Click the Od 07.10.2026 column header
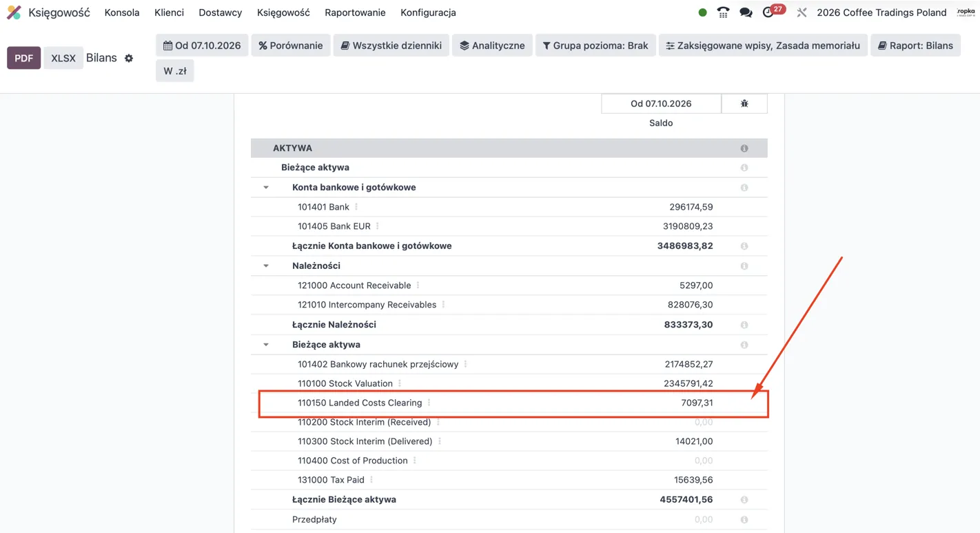Screen dimensions: 980x533 [x=661, y=103]
